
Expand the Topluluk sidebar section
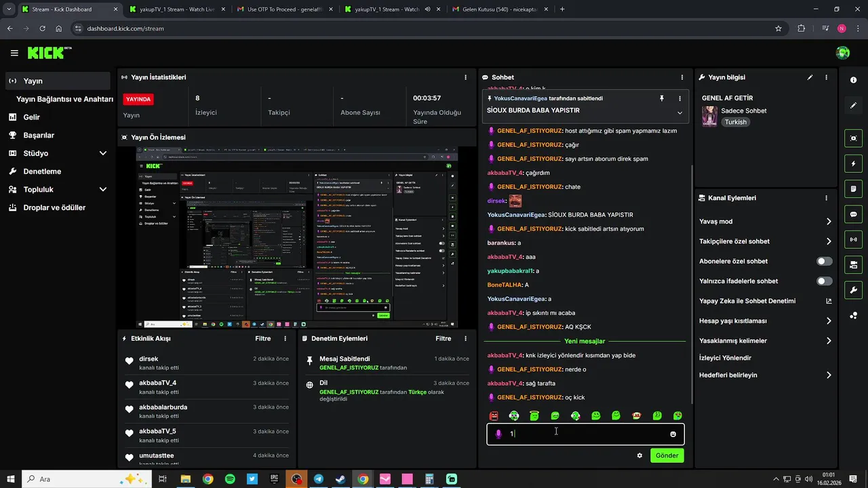click(x=103, y=190)
